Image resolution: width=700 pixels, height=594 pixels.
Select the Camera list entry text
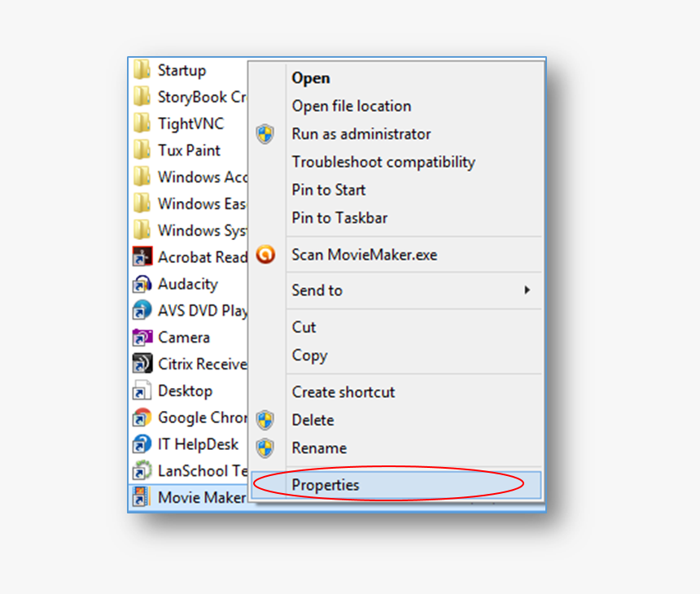(184, 338)
